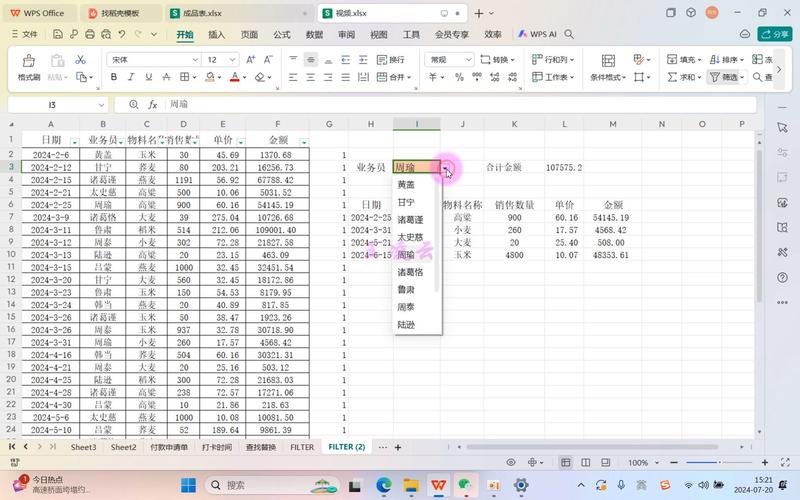This screenshot has width=800, height=500.
Task: Click the data validation dropdown arrow on cell I3
Action: click(x=446, y=167)
